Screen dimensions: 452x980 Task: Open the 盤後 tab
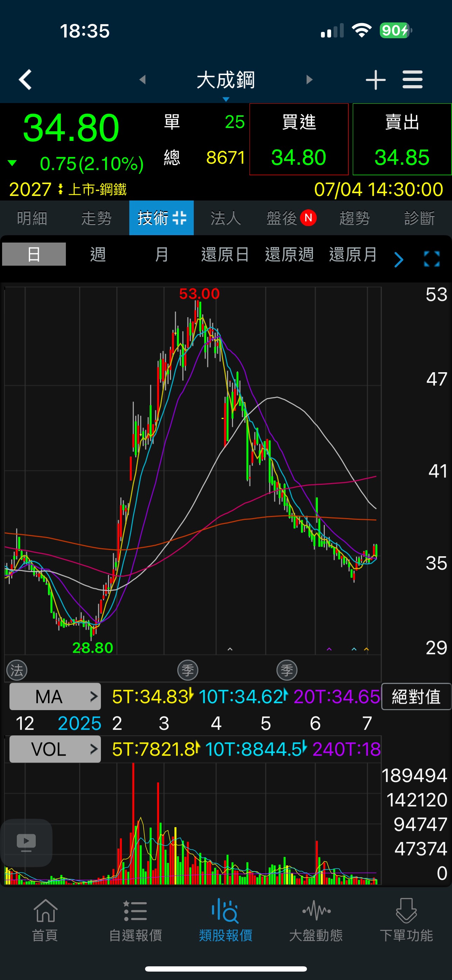[291, 218]
